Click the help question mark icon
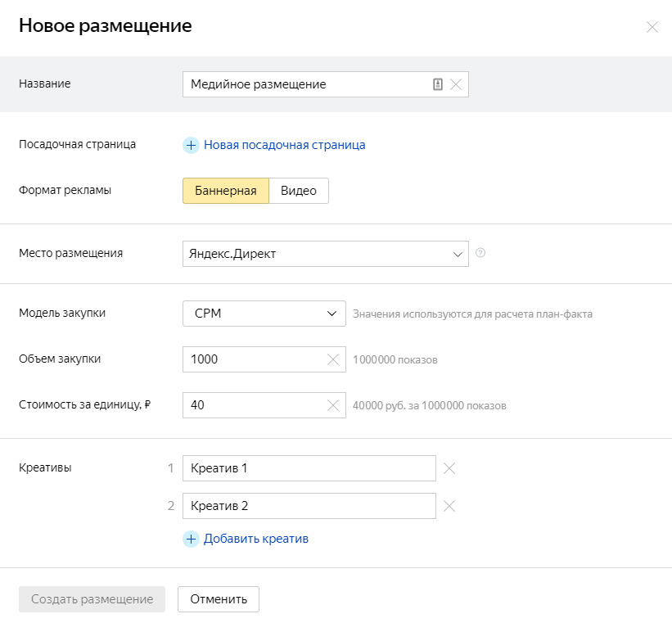 tap(480, 253)
